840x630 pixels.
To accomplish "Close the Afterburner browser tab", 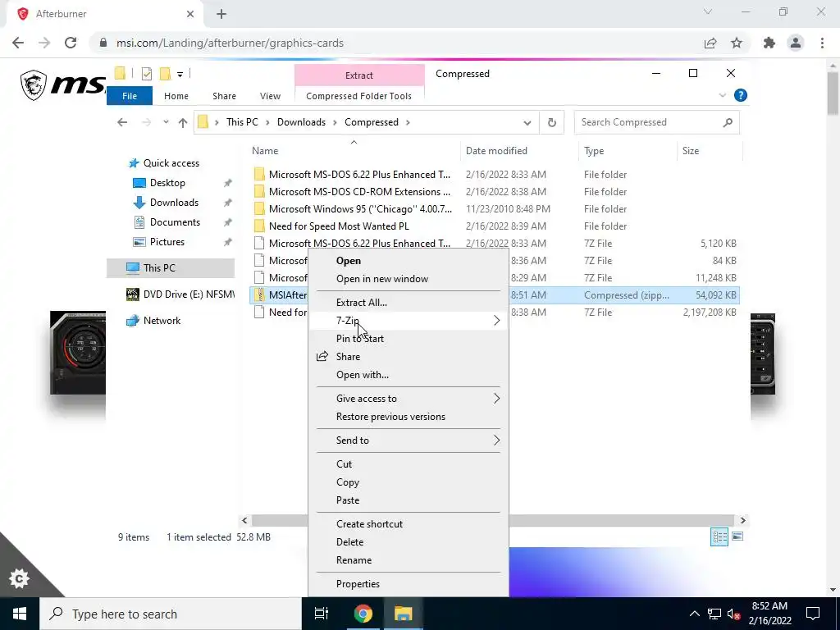I will 190,14.
